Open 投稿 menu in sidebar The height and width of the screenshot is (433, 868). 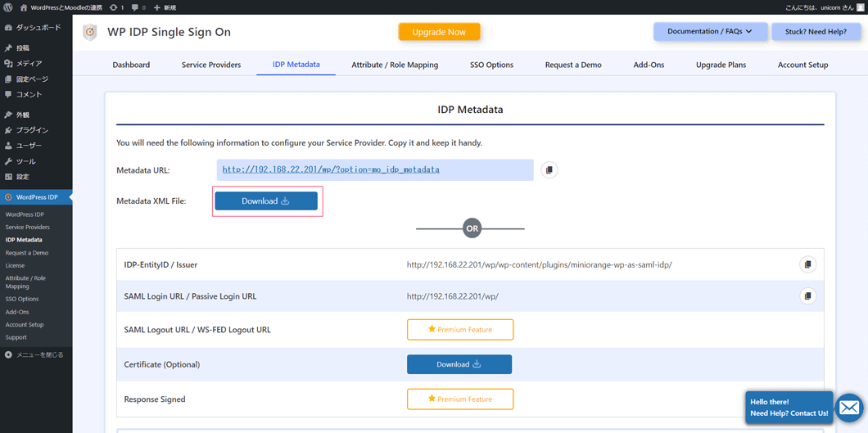point(36,48)
